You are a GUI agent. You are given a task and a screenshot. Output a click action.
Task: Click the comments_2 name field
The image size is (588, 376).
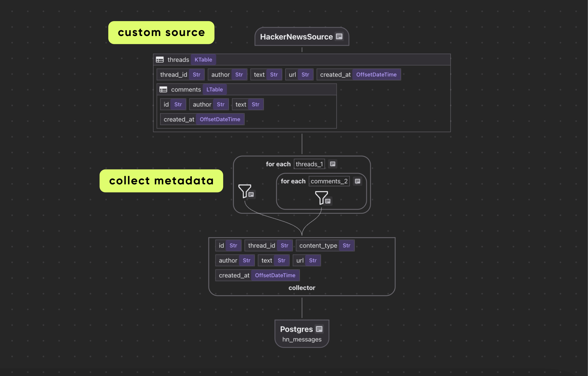pos(329,181)
